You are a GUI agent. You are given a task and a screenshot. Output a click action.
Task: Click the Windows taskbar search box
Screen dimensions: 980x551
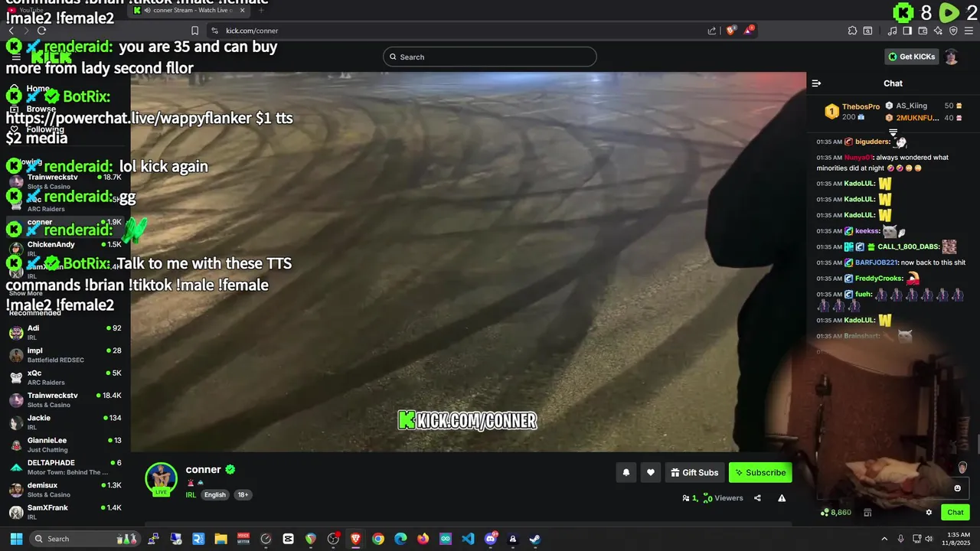(87, 539)
